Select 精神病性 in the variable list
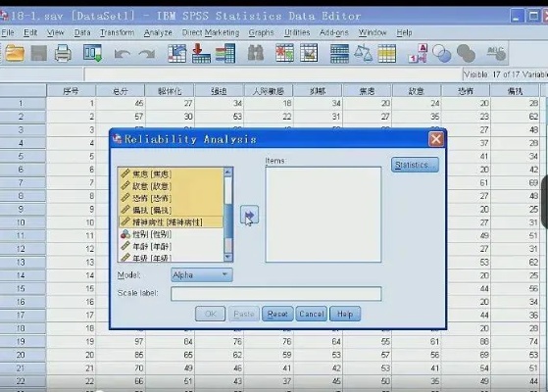Image resolution: width=548 pixels, height=392 pixels. [171, 222]
